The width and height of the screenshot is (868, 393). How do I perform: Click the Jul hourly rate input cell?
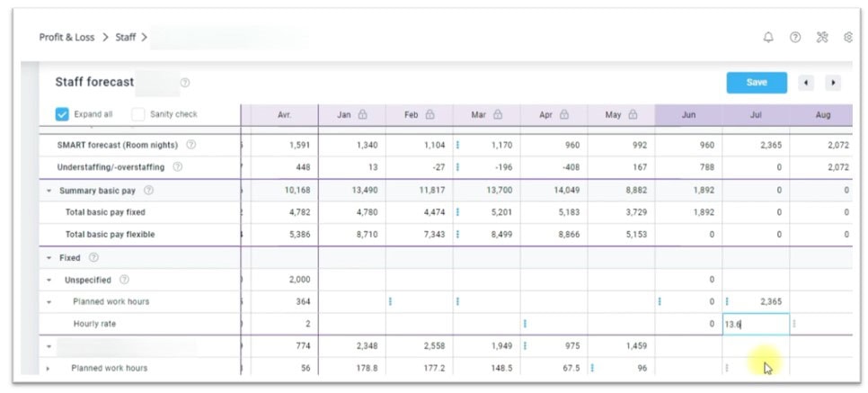coord(755,324)
